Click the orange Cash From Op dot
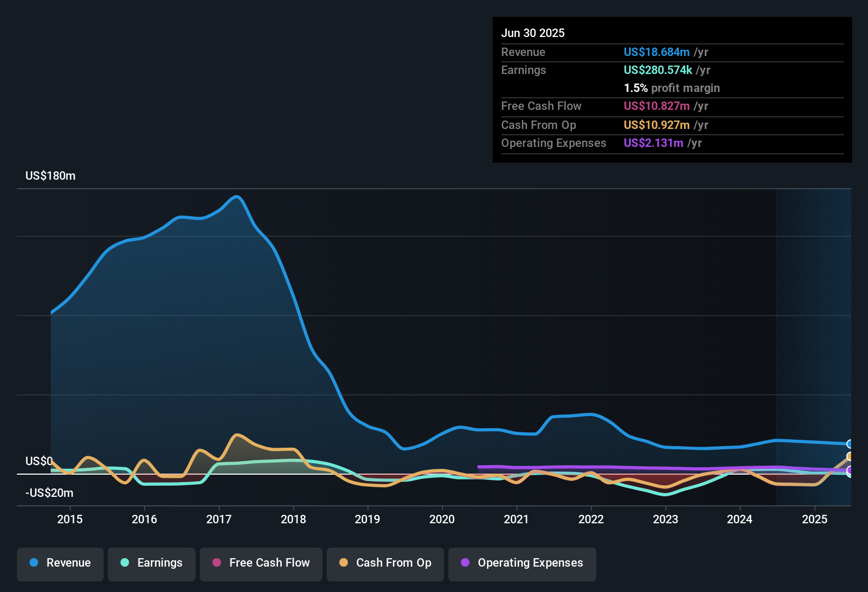Screen dimensions: 868x592 pyautogui.click(x=344, y=562)
